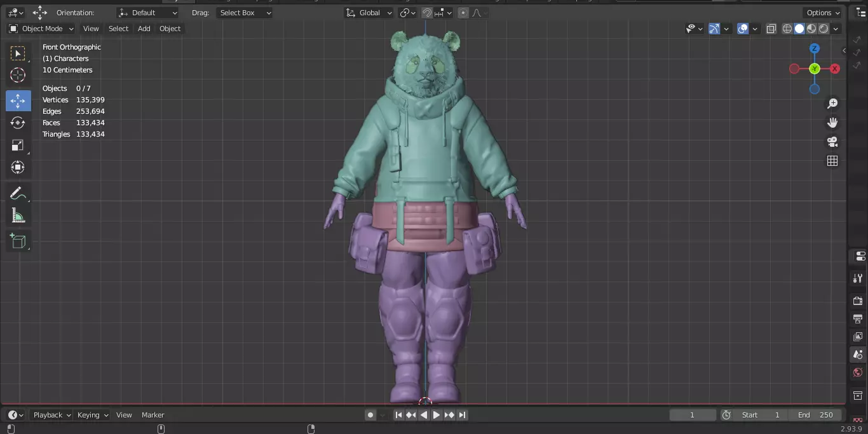The height and width of the screenshot is (434, 868).
Task: Switch to material preview shading
Action: 811,29
